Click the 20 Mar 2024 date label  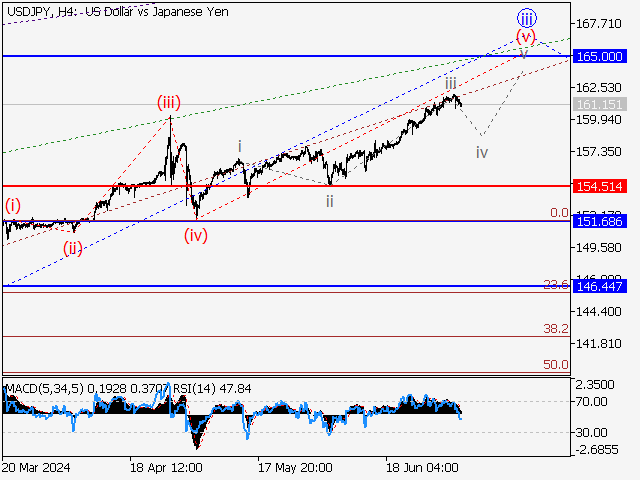coord(36,467)
